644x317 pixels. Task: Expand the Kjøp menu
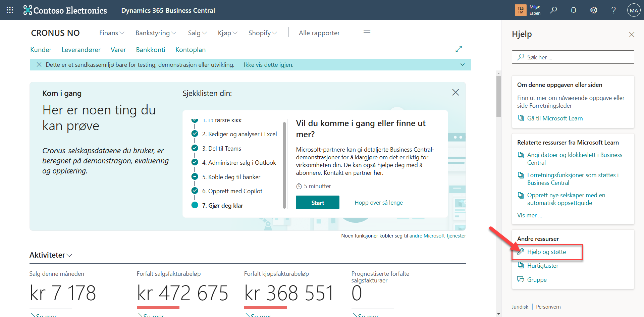click(227, 33)
